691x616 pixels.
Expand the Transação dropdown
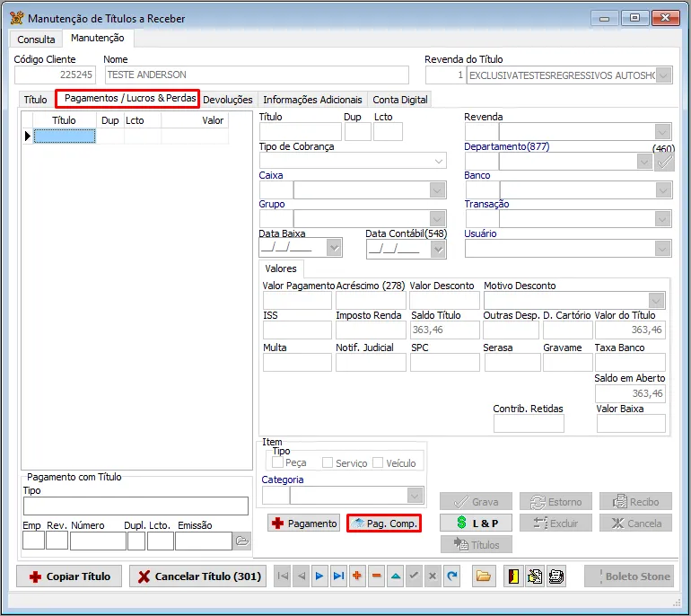click(x=663, y=219)
